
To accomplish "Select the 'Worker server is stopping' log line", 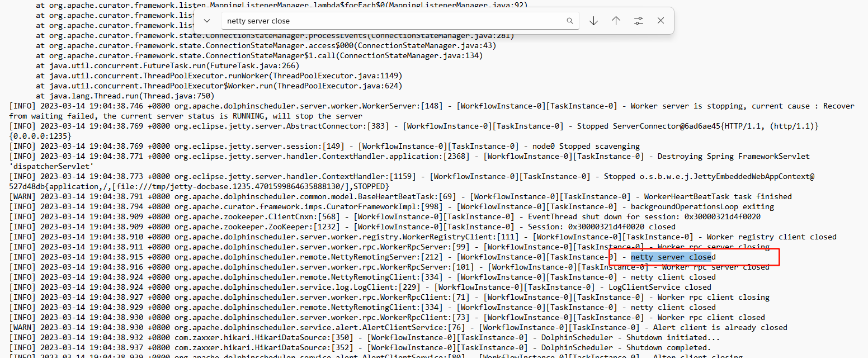I will click(x=391, y=105).
